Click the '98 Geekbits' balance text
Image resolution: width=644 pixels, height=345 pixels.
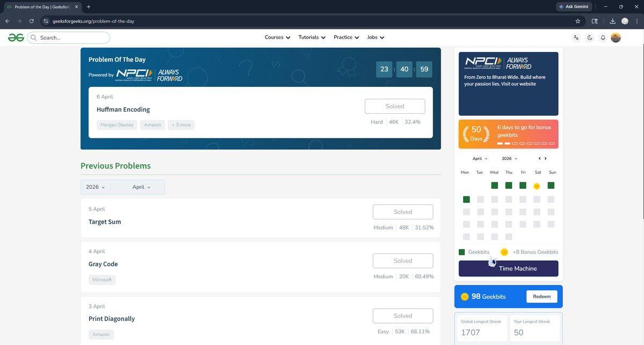pyautogui.click(x=488, y=297)
